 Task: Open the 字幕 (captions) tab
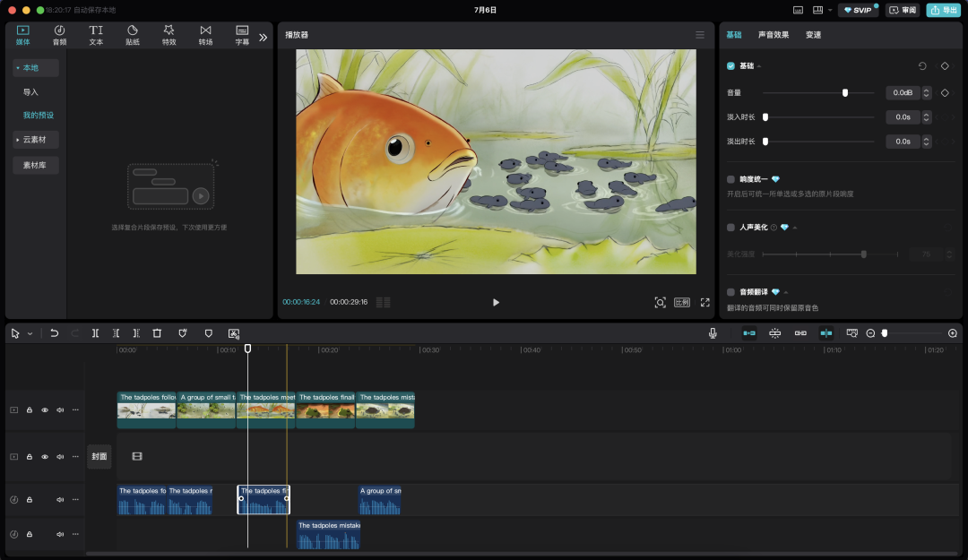tap(242, 35)
